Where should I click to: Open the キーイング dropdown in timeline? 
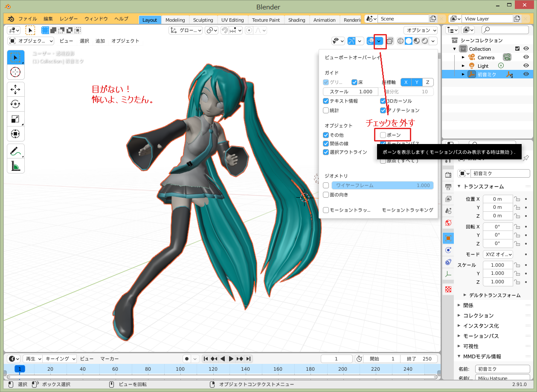point(60,359)
